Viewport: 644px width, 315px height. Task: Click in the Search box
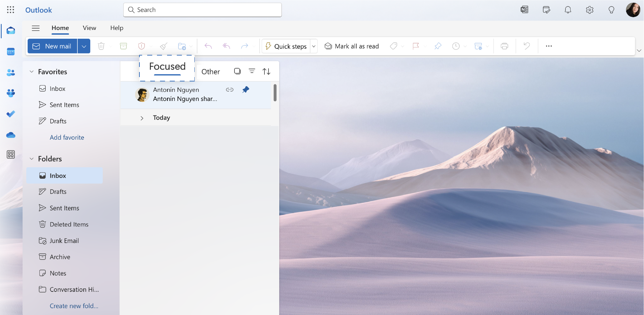click(202, 10)
